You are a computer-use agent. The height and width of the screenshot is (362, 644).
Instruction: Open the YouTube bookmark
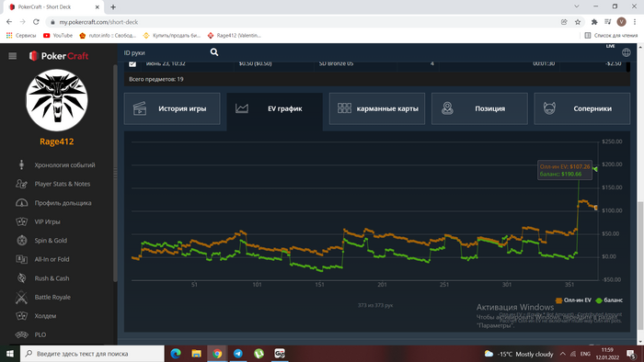(58, 36)
